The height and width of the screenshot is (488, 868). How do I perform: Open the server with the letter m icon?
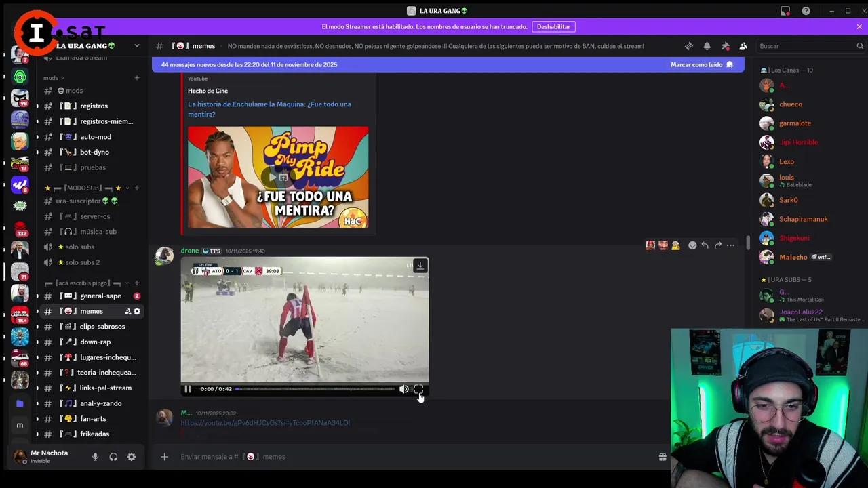point(20,425)
